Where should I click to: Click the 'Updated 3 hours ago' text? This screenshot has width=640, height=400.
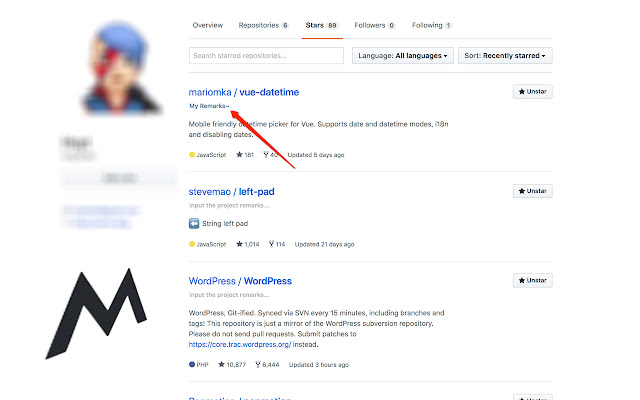[319, 364]
